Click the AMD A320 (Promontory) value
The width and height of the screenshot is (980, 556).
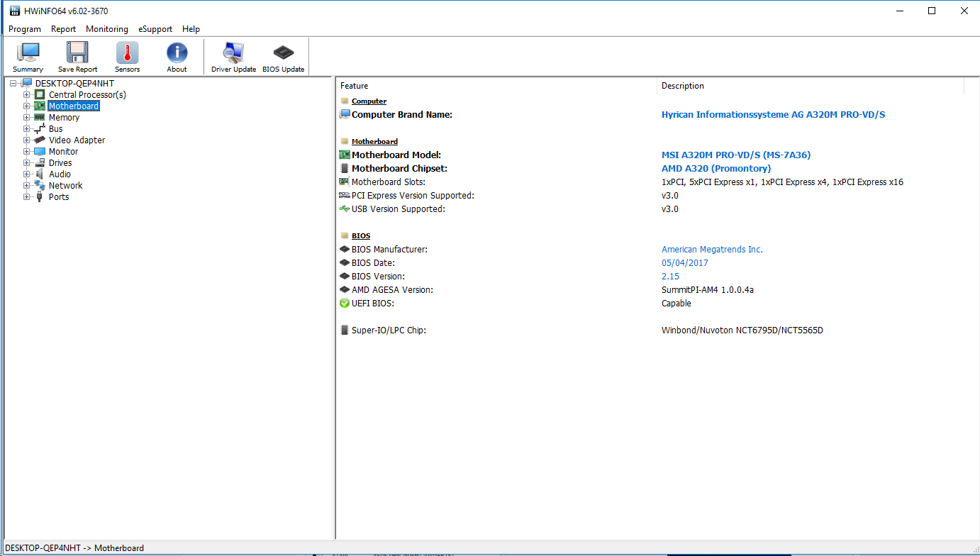coord(716,169)
